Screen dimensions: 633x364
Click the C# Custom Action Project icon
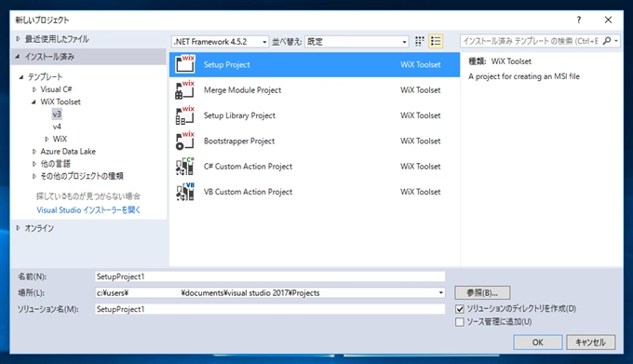click(185, 167)
